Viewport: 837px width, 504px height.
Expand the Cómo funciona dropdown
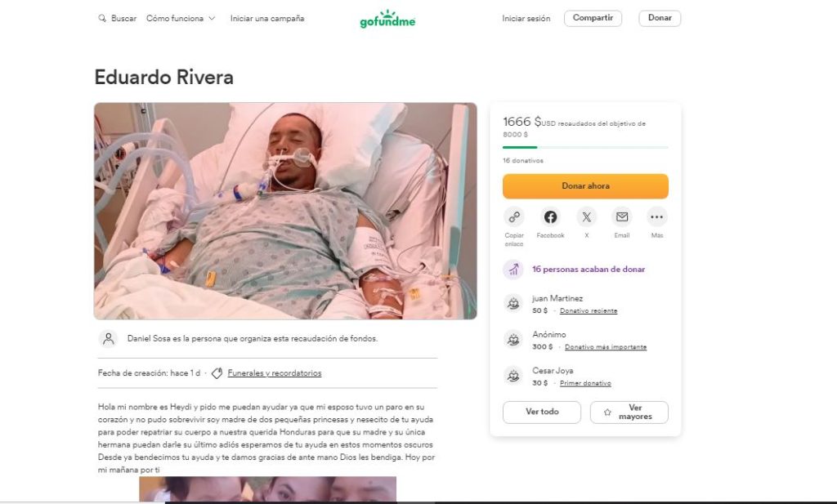click(x=179, y=16)
